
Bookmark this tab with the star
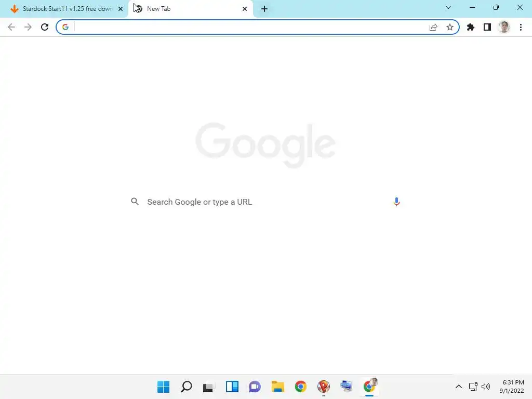(450, 27)
